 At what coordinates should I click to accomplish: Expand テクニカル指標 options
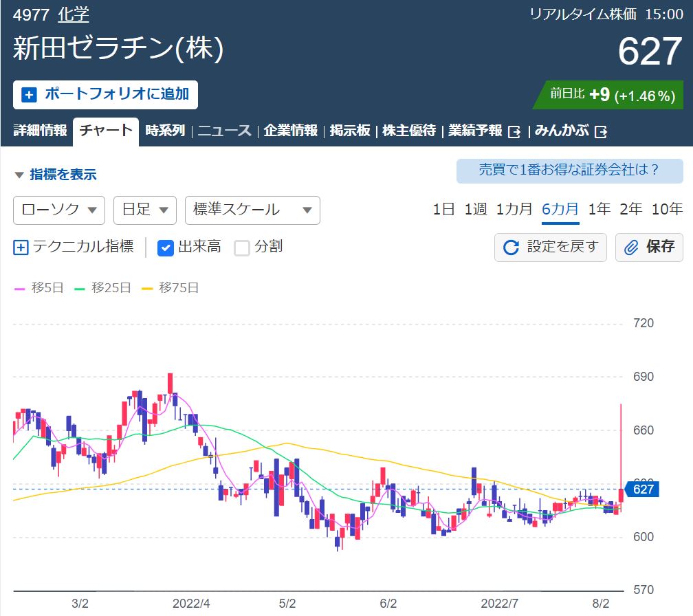click(74, 247)
